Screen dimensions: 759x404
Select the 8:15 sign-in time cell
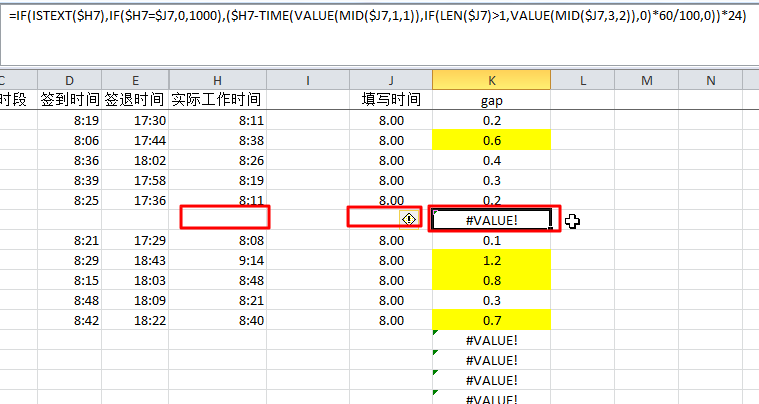[x=69, y=281]
